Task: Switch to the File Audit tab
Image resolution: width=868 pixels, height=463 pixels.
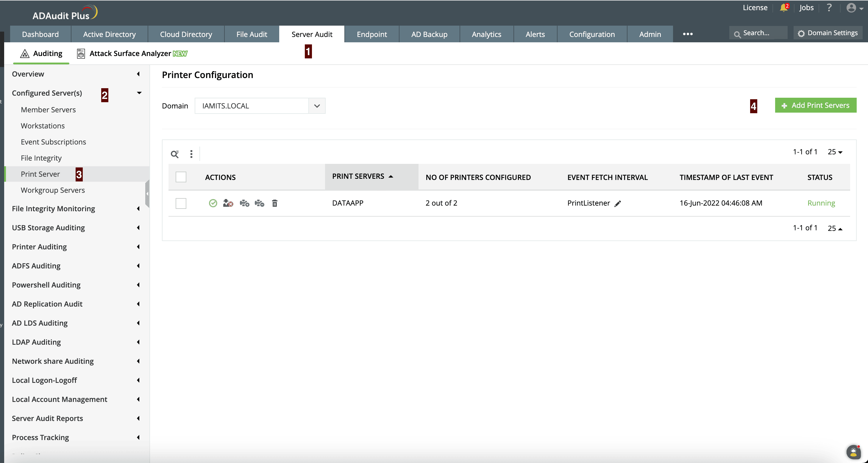Action: (x=252, y=34)
